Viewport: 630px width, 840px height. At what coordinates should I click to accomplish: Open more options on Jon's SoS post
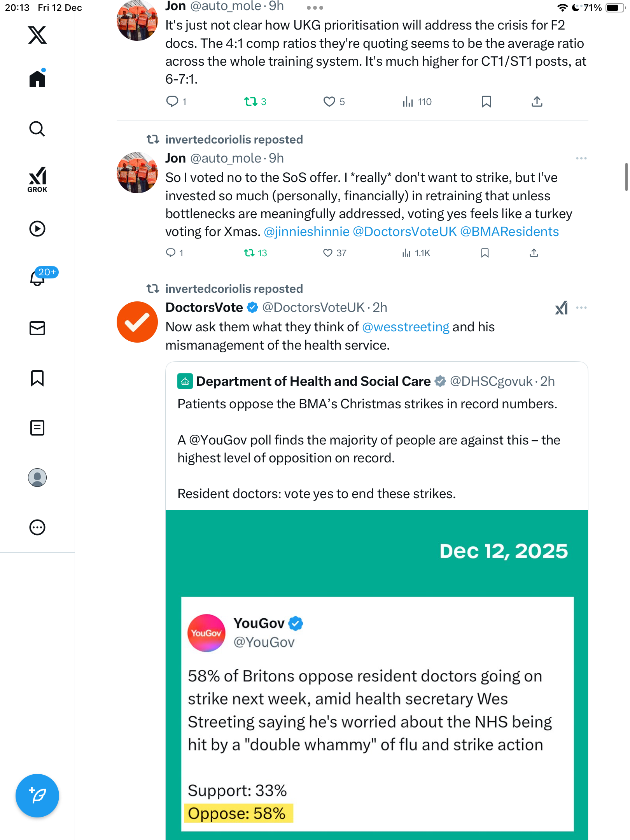tap(581, 159)
